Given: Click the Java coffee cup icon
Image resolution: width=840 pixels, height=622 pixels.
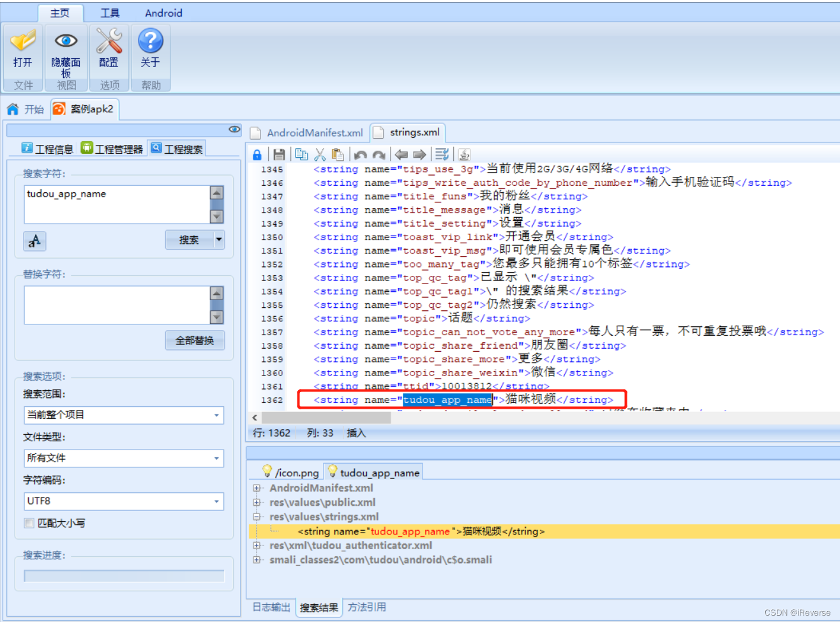Looking at the screenshot, I should pos(464,155).
